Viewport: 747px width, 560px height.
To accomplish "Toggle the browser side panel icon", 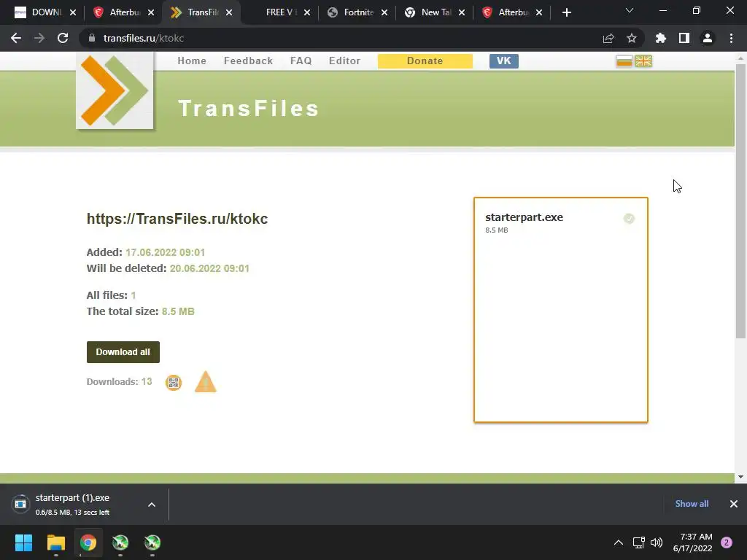I will [x=684, y=38].
